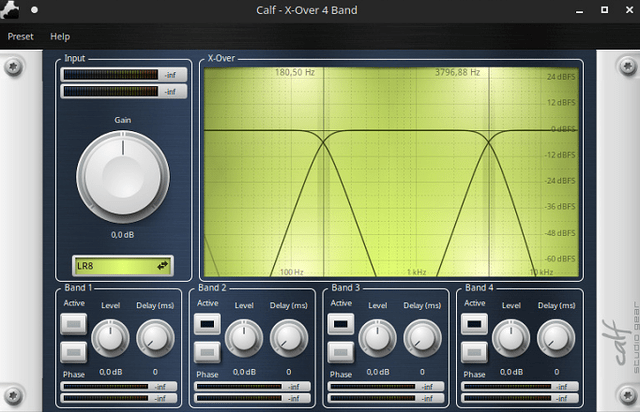Click Band 2 Delay value 0
The image size is (640, 412).
tap(289, 372)
